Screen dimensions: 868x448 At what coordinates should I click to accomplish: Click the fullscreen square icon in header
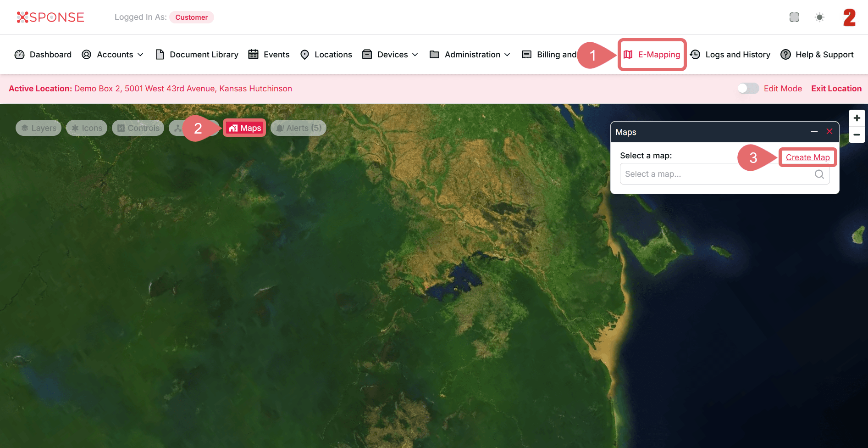click(x=794, y=17)
